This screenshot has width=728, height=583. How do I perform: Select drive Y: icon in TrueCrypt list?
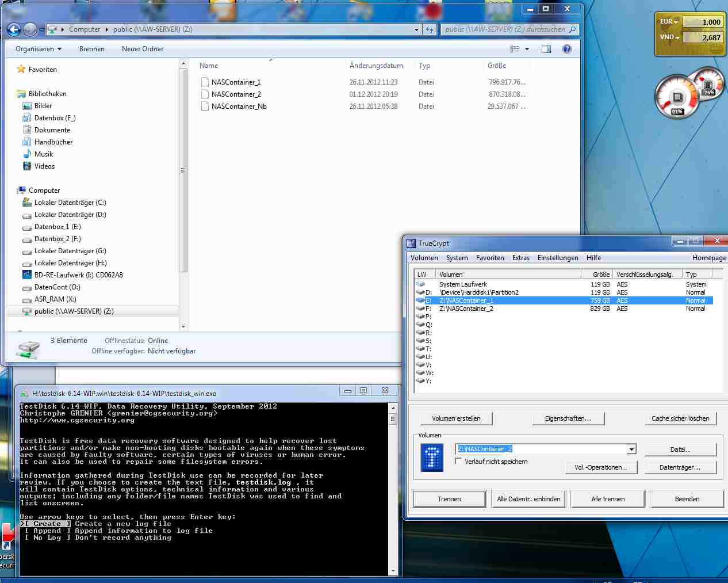pyautogui.click(x=420, y=381)
